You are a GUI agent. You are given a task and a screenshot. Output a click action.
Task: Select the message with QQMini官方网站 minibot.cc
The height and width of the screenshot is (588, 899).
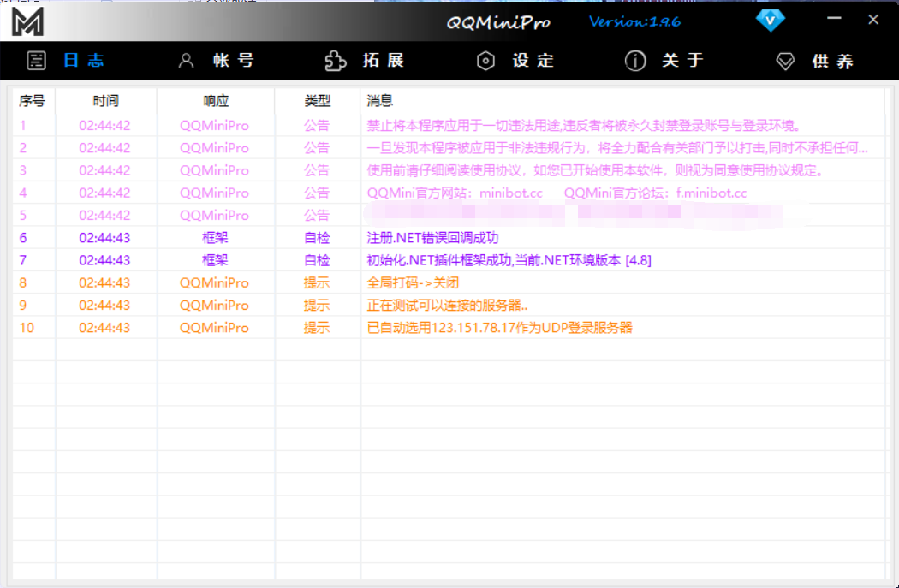pos(557,193)
